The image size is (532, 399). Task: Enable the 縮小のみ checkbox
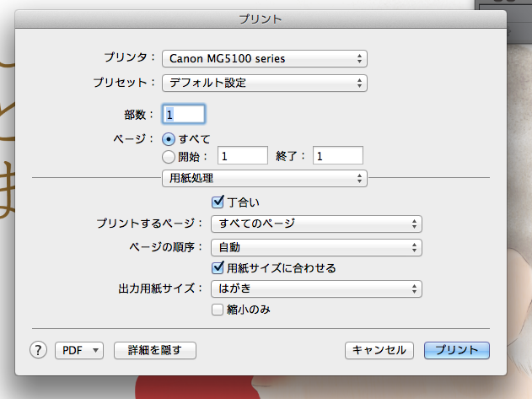[219, 310]
